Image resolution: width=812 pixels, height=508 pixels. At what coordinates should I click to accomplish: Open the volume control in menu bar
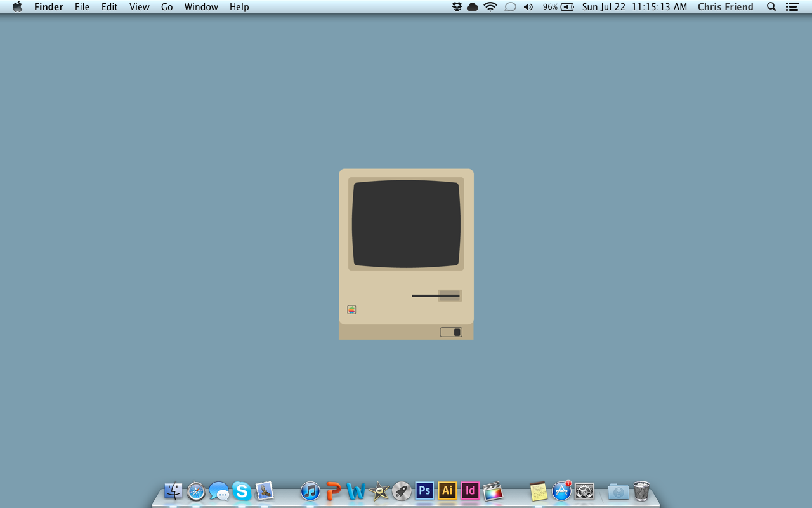coord(528,7)
